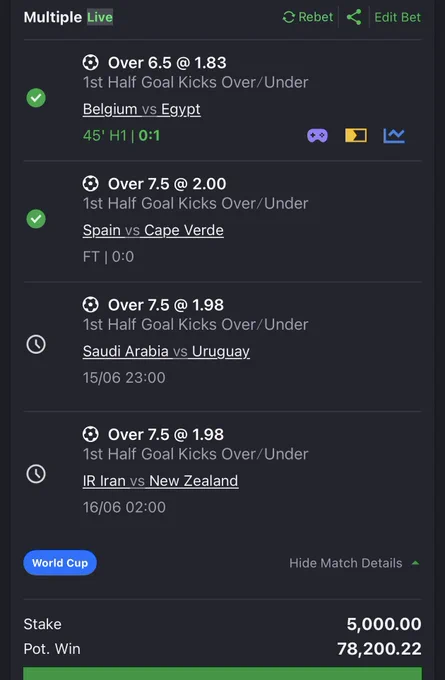
Task: Click Edit Bet
Action: click(397, 17)
